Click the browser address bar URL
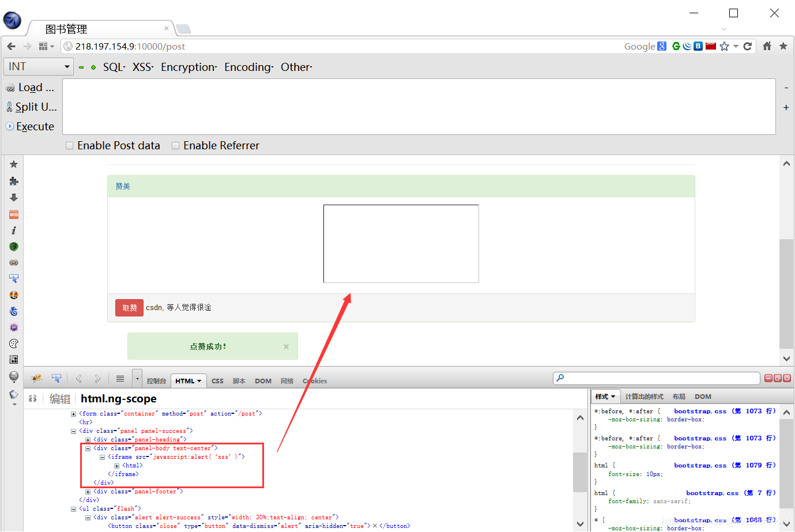The width and height of the screenshot is (795, 532). [130, 46]
